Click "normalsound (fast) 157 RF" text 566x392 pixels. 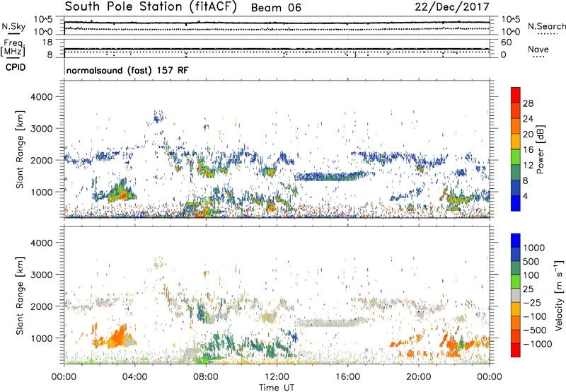click(127, 70)
